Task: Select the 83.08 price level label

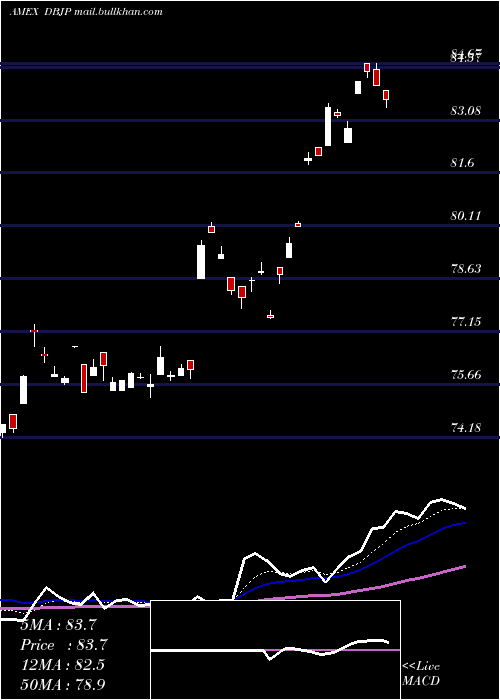Action: coord(466,110)
